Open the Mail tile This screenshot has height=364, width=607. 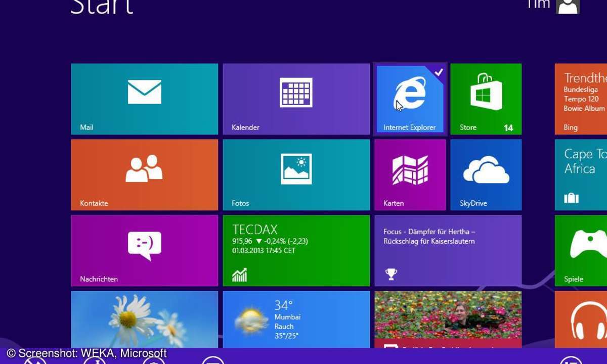(145, 99)
